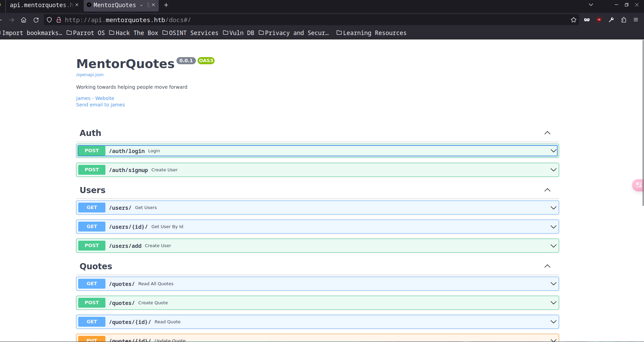Image resolution: width=644 pixels, height=342 pixels.
Task: Open the shield tracking protection icon
Action: (49, 20)
